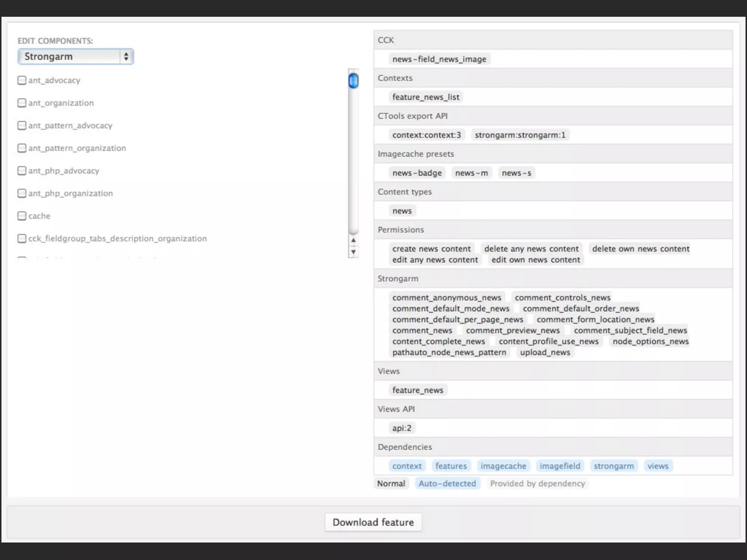This screenshot has height=560, width=747.
Task: Click the comment_default_mode_news variable
Action: tap(451, 308)
